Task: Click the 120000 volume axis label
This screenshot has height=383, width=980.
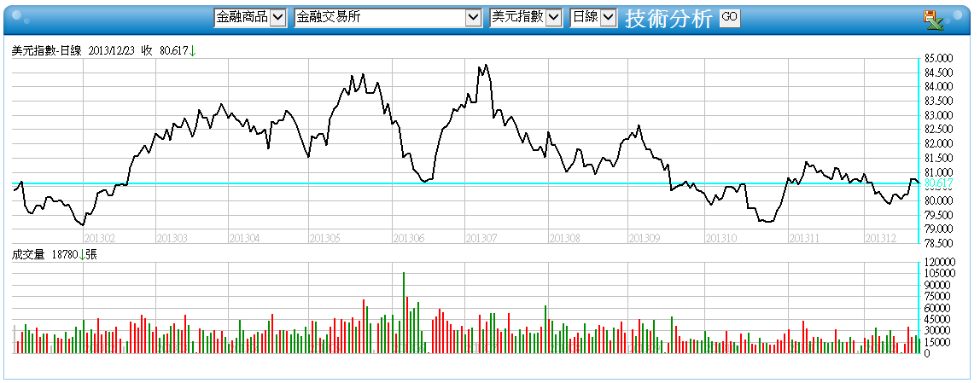Action: [x=940, y=262]
